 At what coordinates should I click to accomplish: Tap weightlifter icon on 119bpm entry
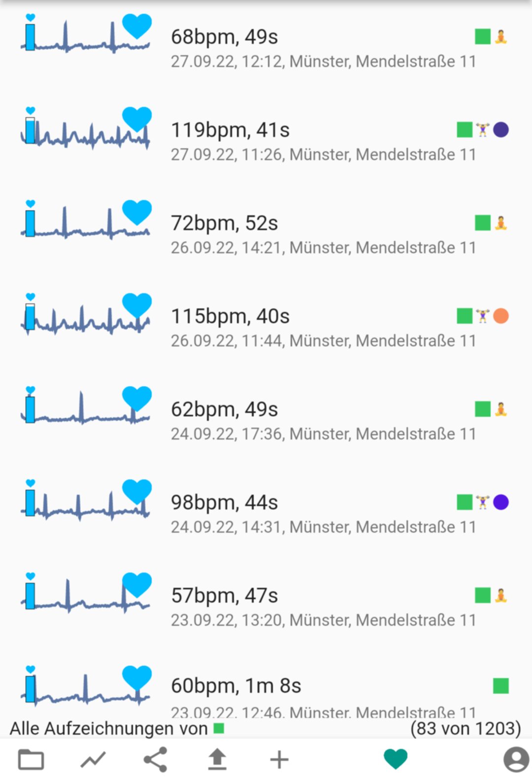coord(483,130)
